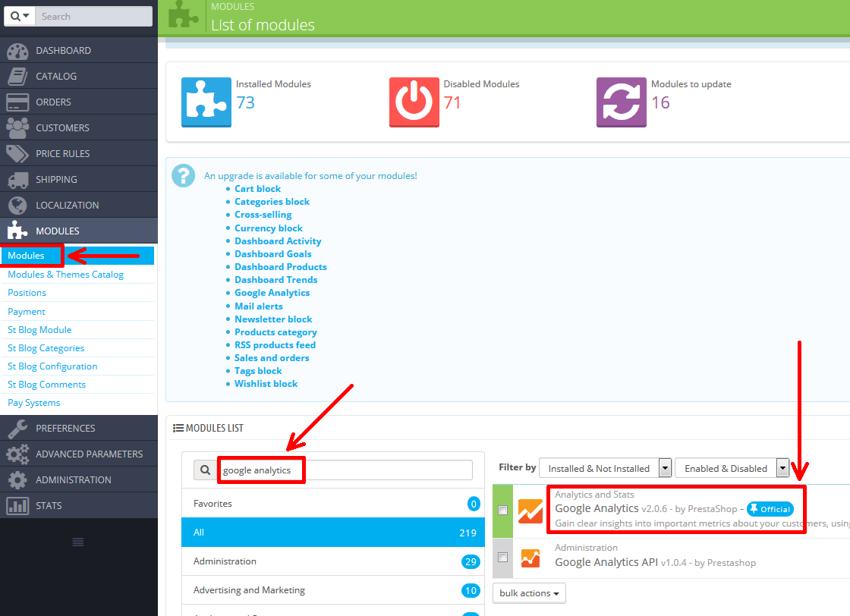850x616 pixels.
Task: Click the Official pin badge
Action: [770, 509]
